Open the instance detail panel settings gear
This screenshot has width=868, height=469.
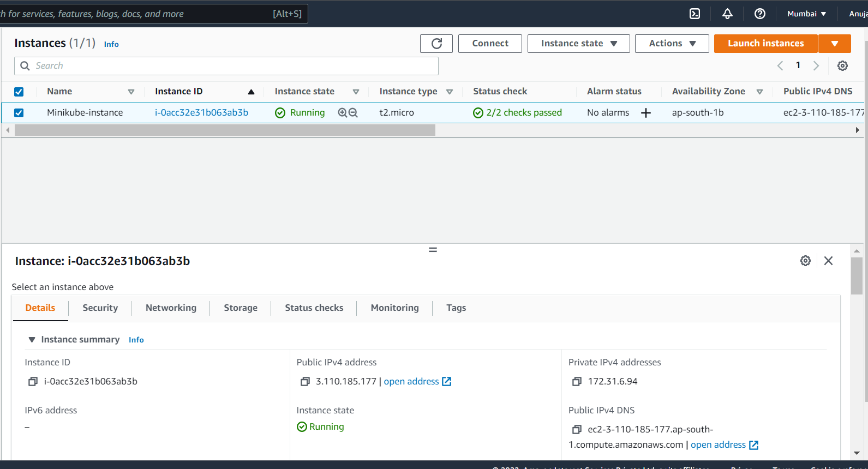[805, 261]
